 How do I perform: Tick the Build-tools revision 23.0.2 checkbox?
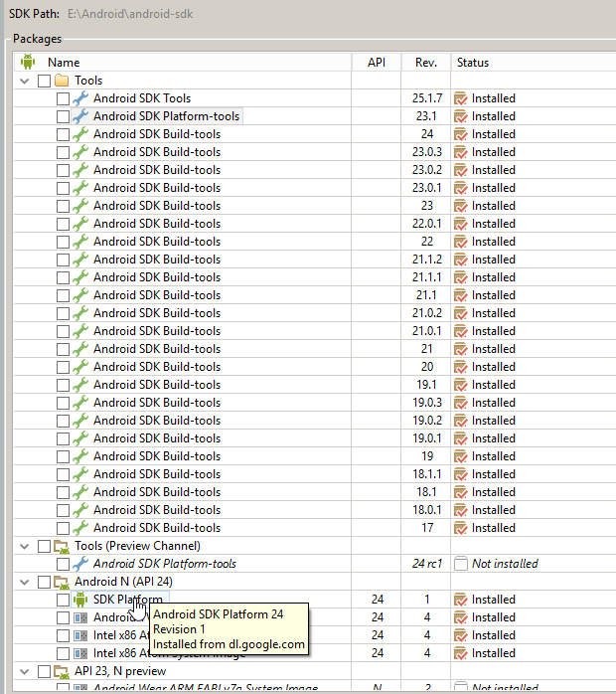pyautogui.click(x=63, y=170)
